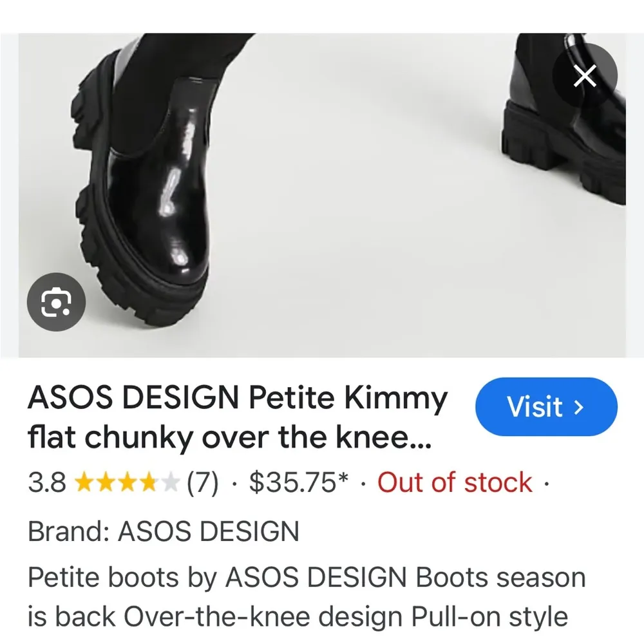
Task: Click the first gold star in the rating
Action: [83, 482]
